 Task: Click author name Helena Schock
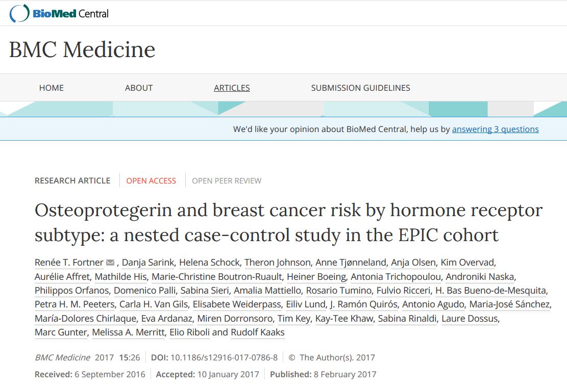[x=209, y=263]
